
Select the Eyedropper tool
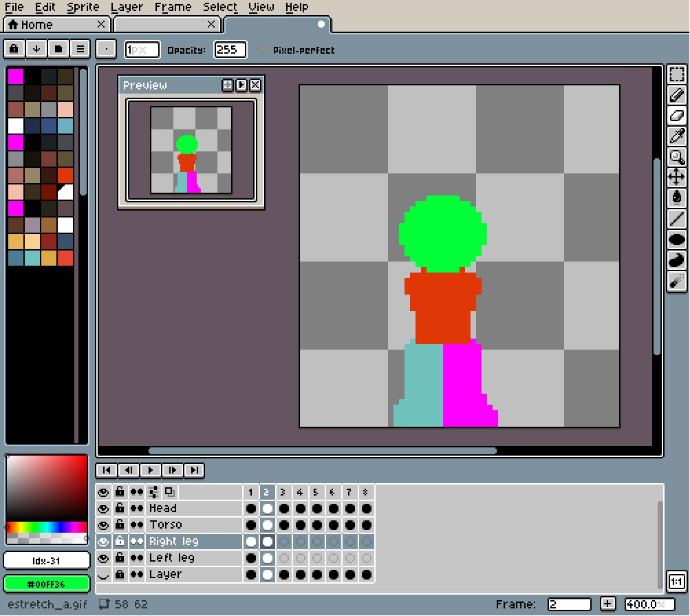(676, 136)
